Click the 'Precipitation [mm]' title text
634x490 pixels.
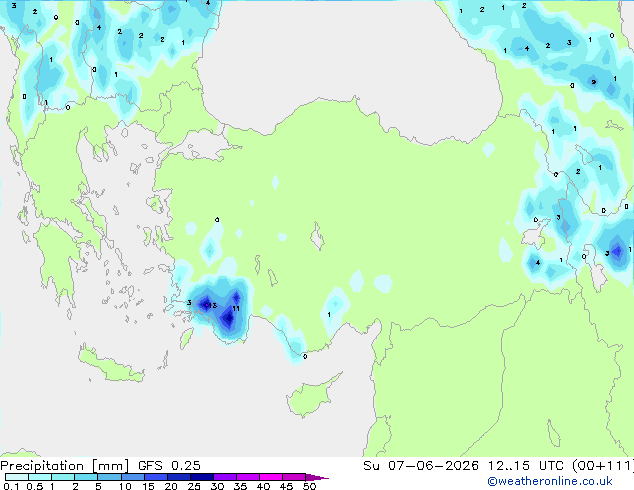(64, 466)
